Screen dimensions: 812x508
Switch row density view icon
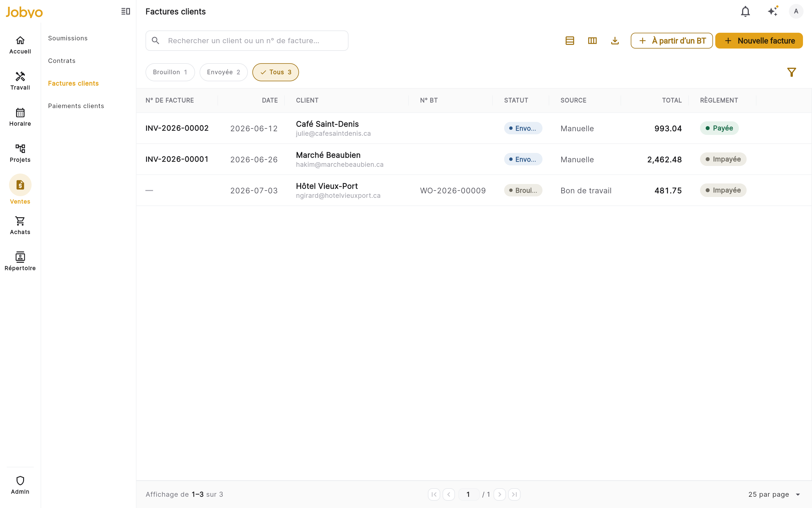click(570, 41)
